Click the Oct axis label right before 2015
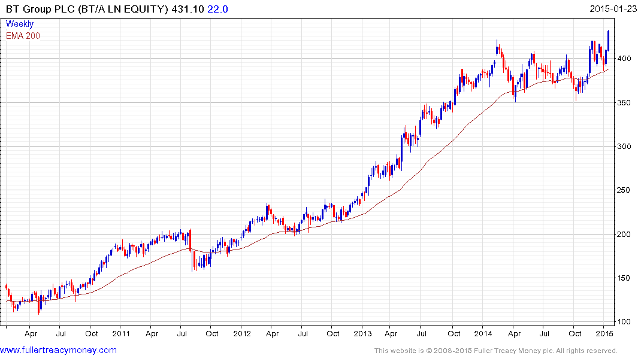The height and width of the screenshot is (359, 644). pos(575,333)
